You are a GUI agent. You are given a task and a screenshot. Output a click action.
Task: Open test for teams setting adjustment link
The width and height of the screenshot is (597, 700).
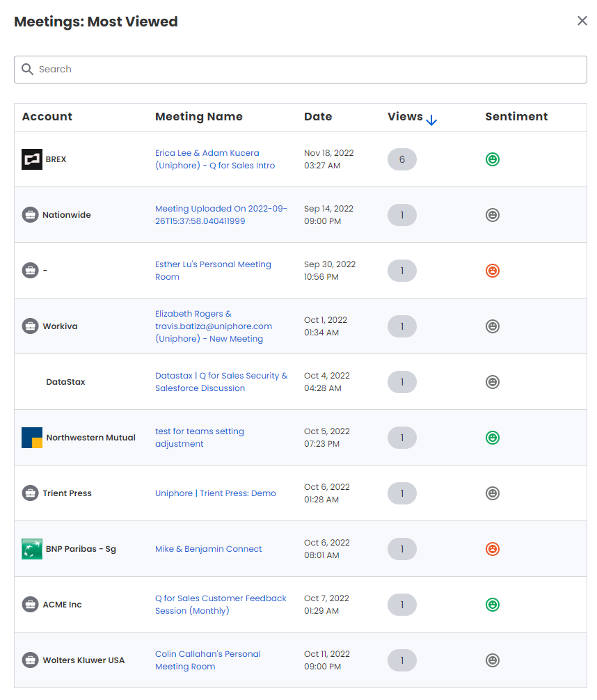coord(200,438)
